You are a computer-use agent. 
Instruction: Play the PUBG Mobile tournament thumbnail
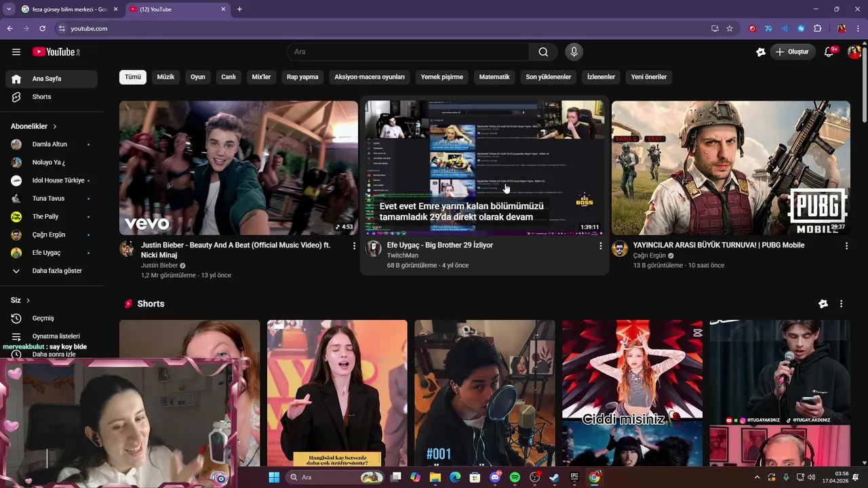pyautogui.click(x=731, y=168)
